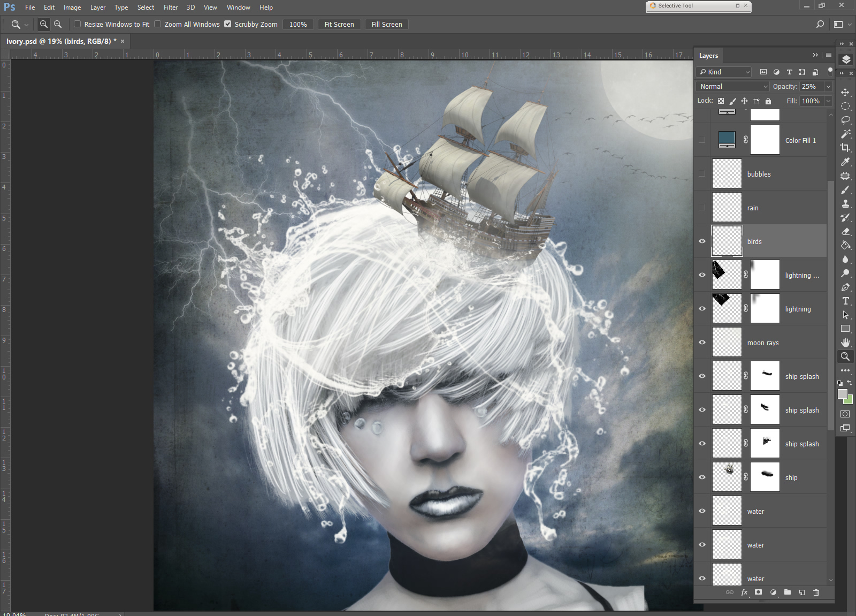The width and height of the screenshot is (856, 616).
Task: Select the Crop tool
Action: (x=845, y=148)
